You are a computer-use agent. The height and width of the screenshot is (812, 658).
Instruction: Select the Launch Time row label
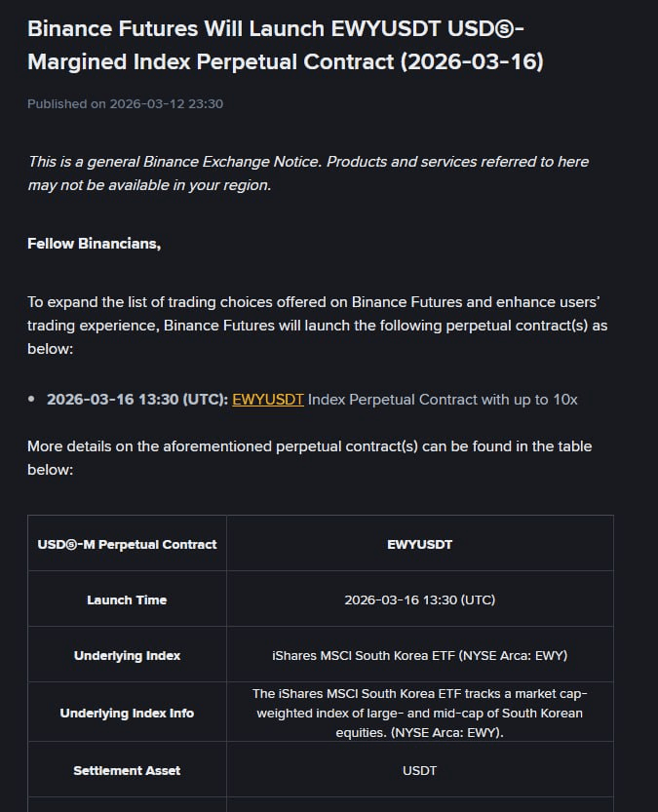[127, 599]
